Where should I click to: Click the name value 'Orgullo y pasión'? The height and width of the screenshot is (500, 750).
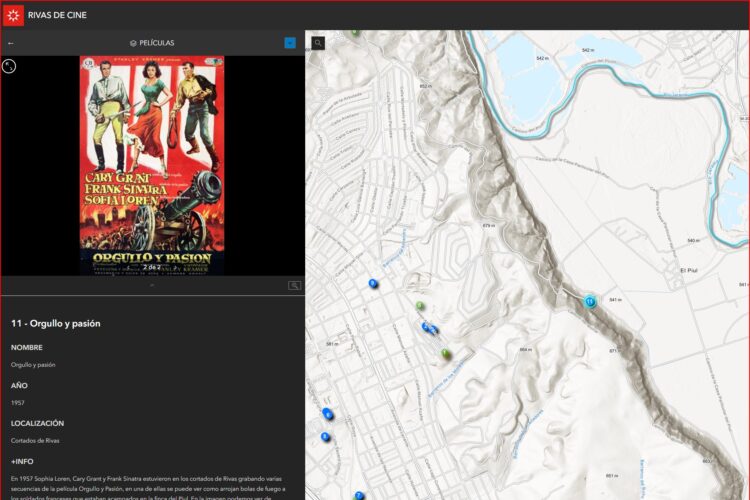click(33, 365)
